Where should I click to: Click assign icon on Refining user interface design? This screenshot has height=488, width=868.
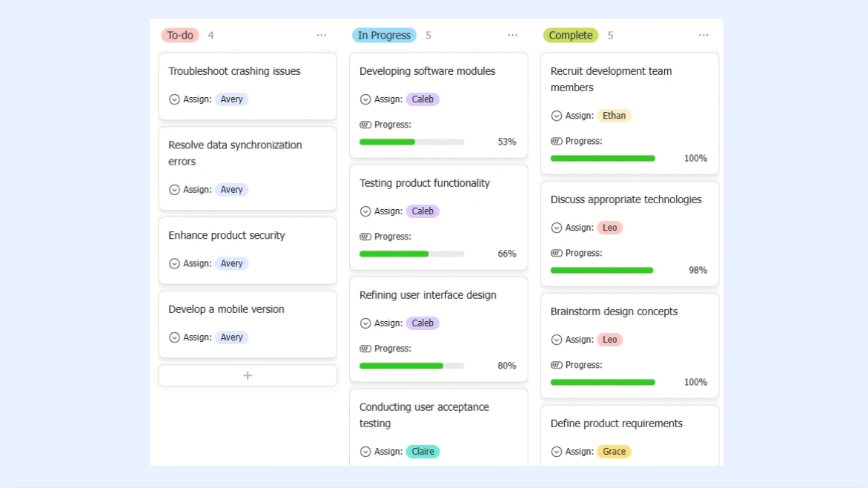(365, 323)
